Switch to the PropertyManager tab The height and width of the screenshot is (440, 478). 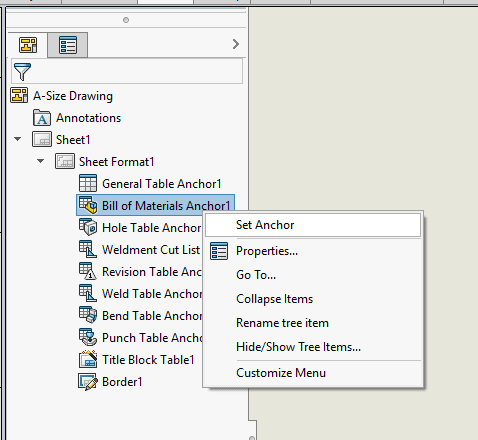[68, 45]
